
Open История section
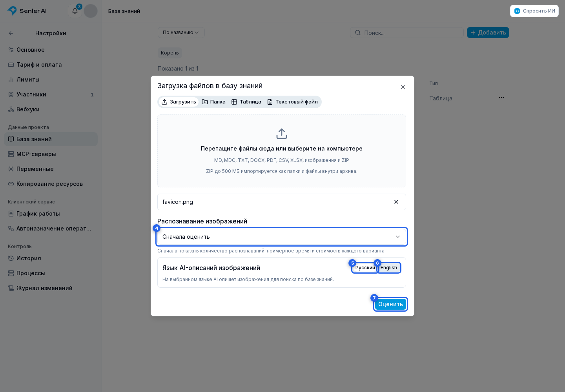[x=51, y=258]
